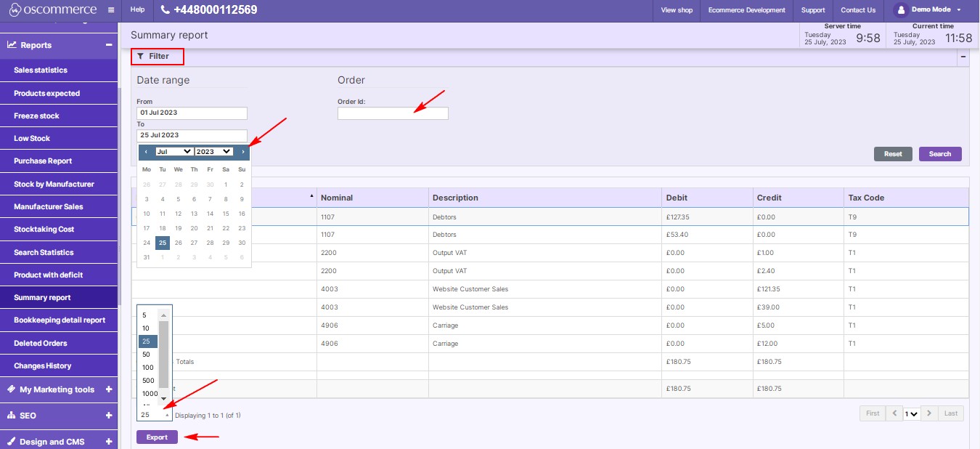Viewport: 980px width, 449px height.
Task: Sort by the Nominal column header
Action: 372,198
